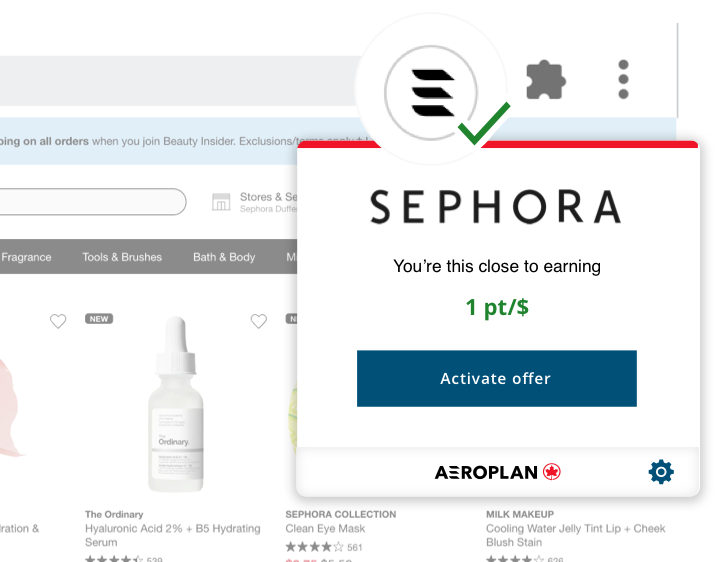The height and width of the screenshot is (562, 722).
Task: Click the Stores & Services store icon
Action: pos(221,202)
